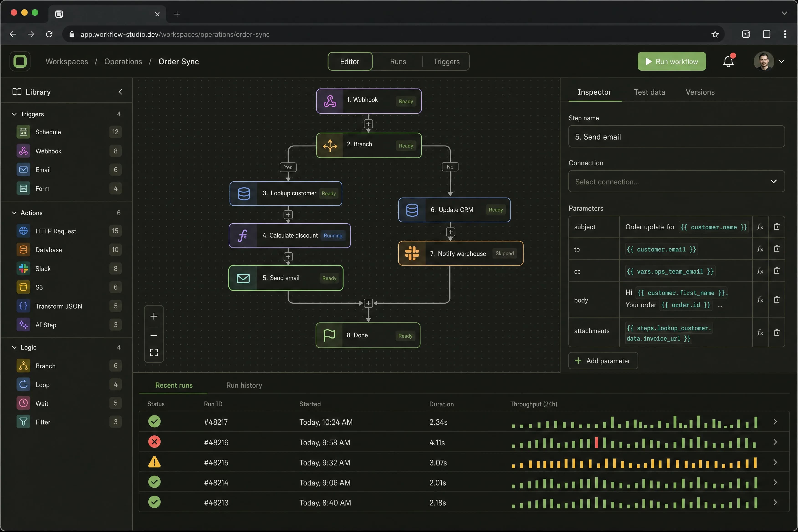Image resolution: width=798 pixels, height=532 pixels.
Task: Delete the subject parameter with trash icon
Action: coord(777,227)
